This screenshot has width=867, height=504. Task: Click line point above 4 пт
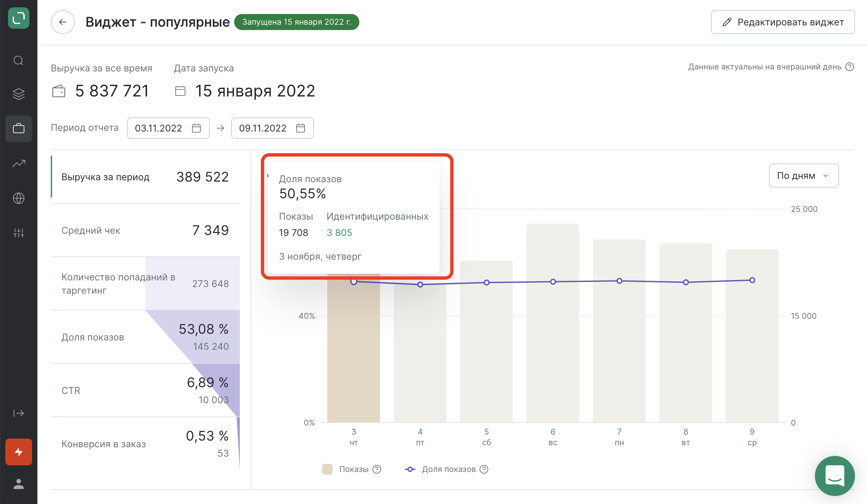(x=420, y=284)
